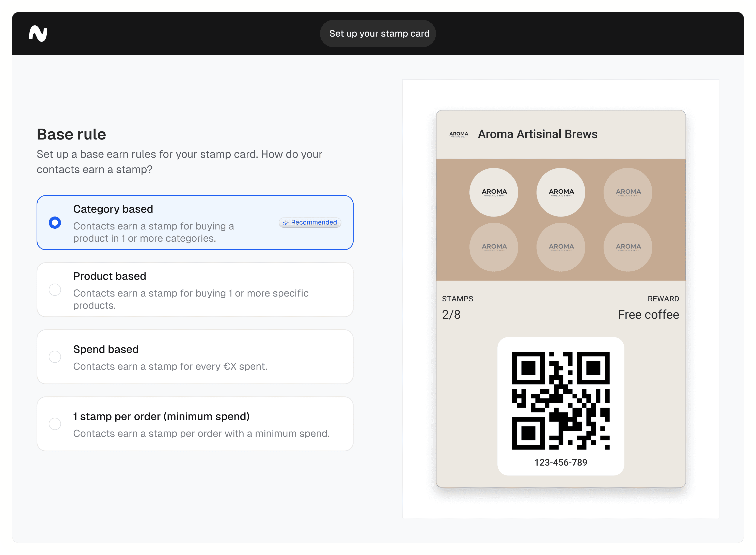This screenshot has height=555, width=756.
Task: Click the bottom-right faded Aroma stamp
Action: pos(628,247)
